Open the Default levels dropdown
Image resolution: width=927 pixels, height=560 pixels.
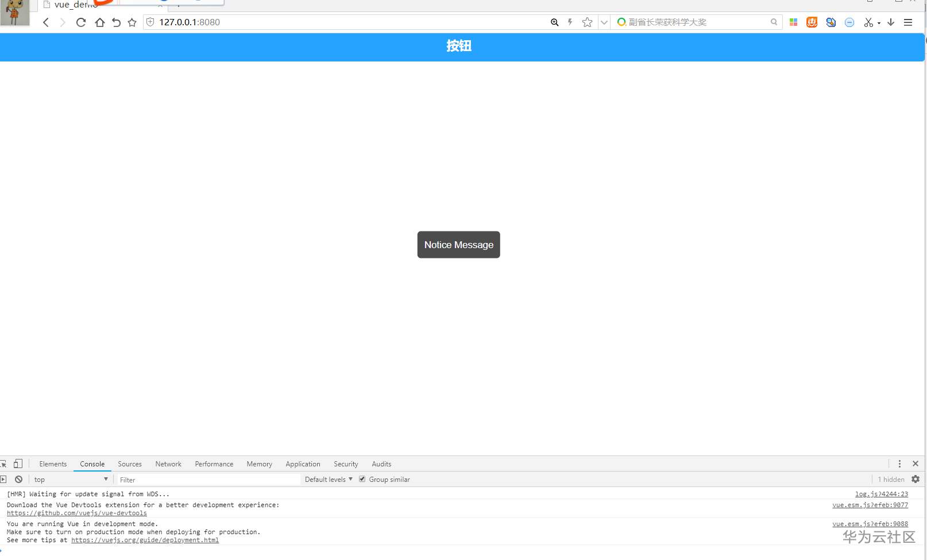click(329, 480)
